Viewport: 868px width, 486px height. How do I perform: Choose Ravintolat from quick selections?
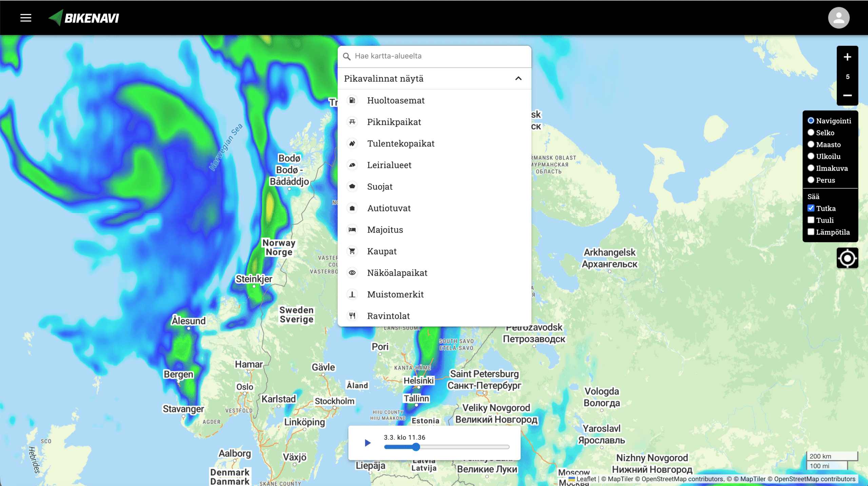point(388,316)
